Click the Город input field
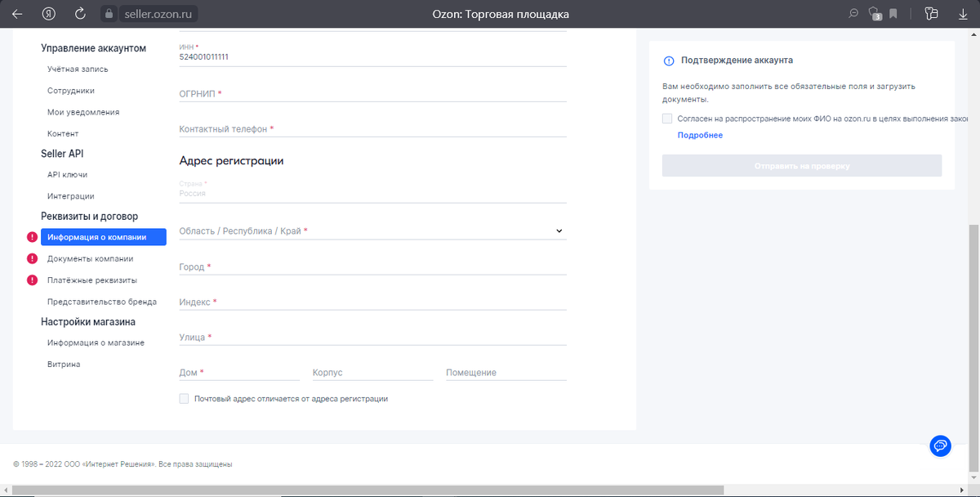 coord(372,266)
